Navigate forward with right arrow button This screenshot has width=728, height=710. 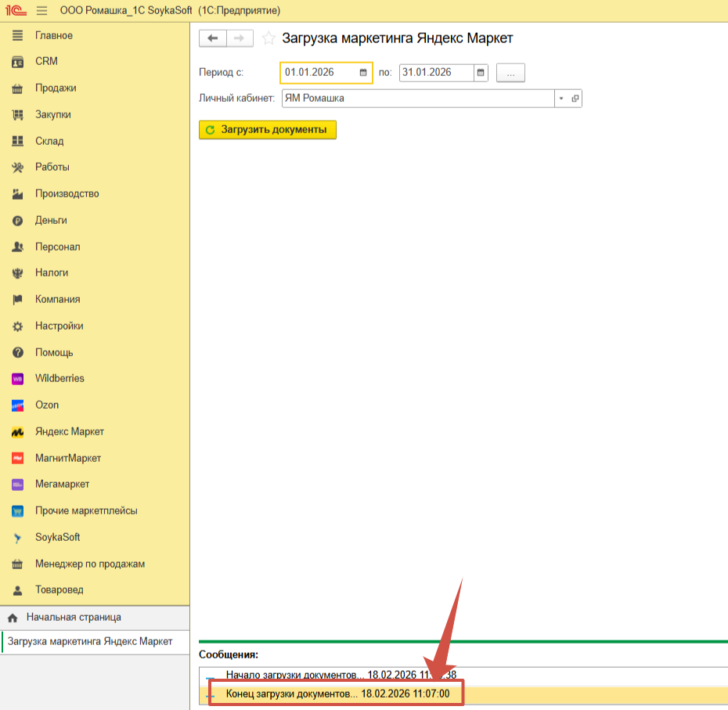(x=240, y=38)
